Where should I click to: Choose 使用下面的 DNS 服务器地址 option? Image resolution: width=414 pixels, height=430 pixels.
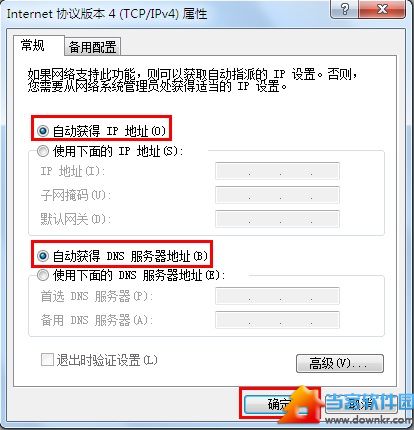tap(43, 275)
